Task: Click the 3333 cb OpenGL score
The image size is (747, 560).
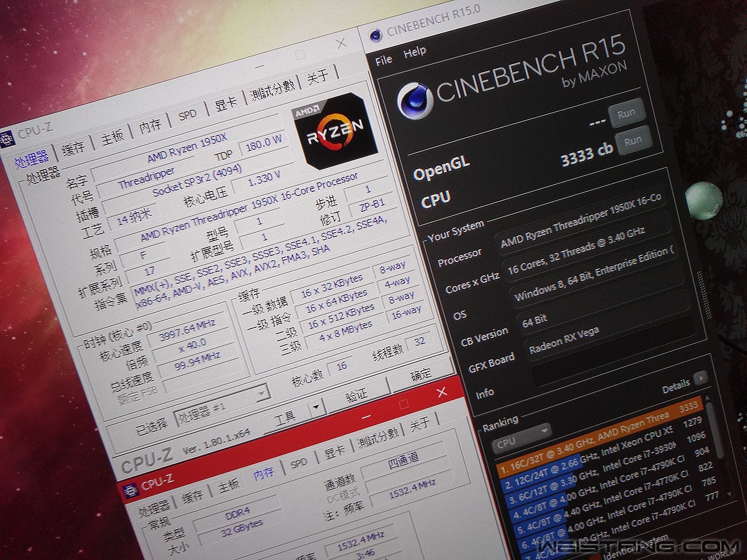Action: coord(586,153)
